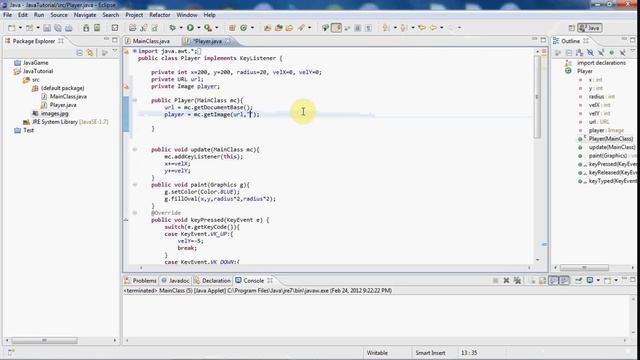The width and height of the screenshot is (640, 360).
Task: Toggle Mark Occurrences in toolbar
Action: (337, 28)
